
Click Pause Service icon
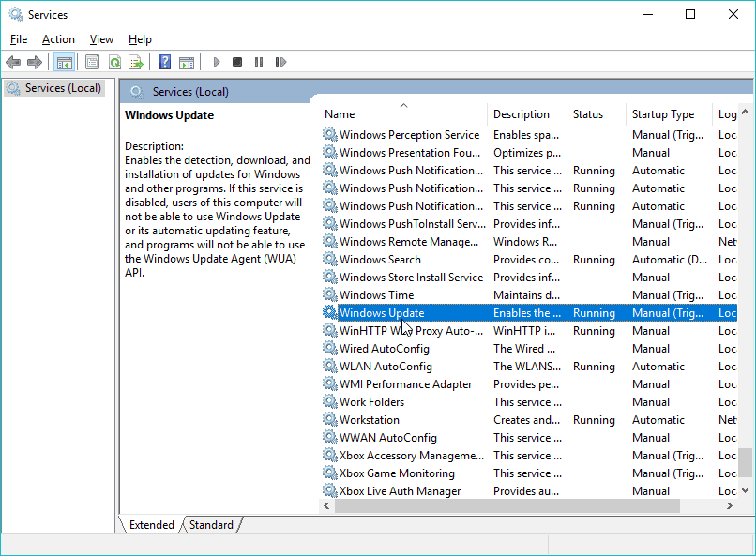click(259, 62)
